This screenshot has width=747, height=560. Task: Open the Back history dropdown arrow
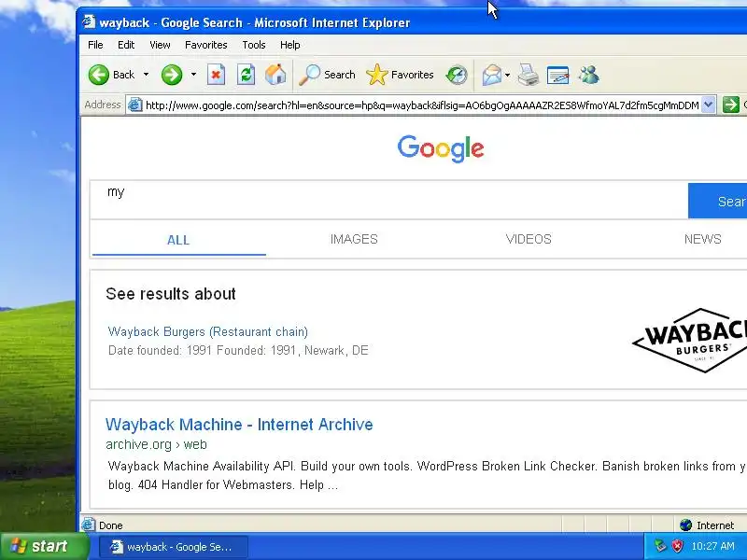(x=147, y=75)
